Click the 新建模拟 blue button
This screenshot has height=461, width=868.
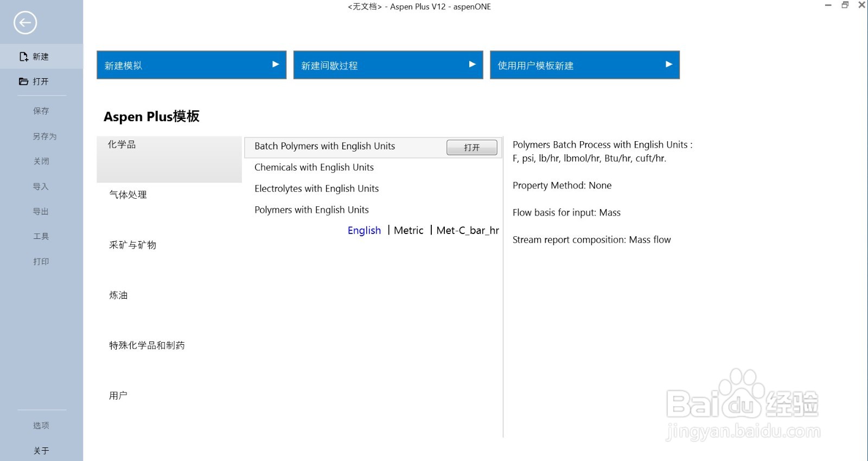click(192, 65)
